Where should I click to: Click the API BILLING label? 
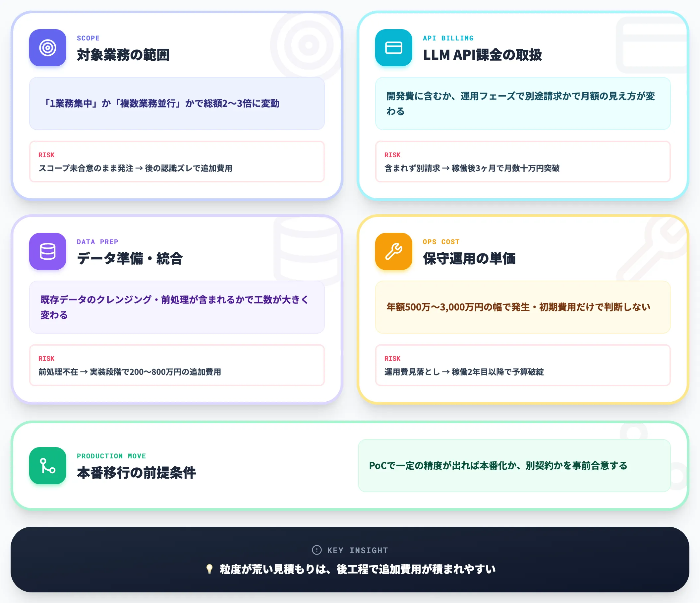coord(448,38)
